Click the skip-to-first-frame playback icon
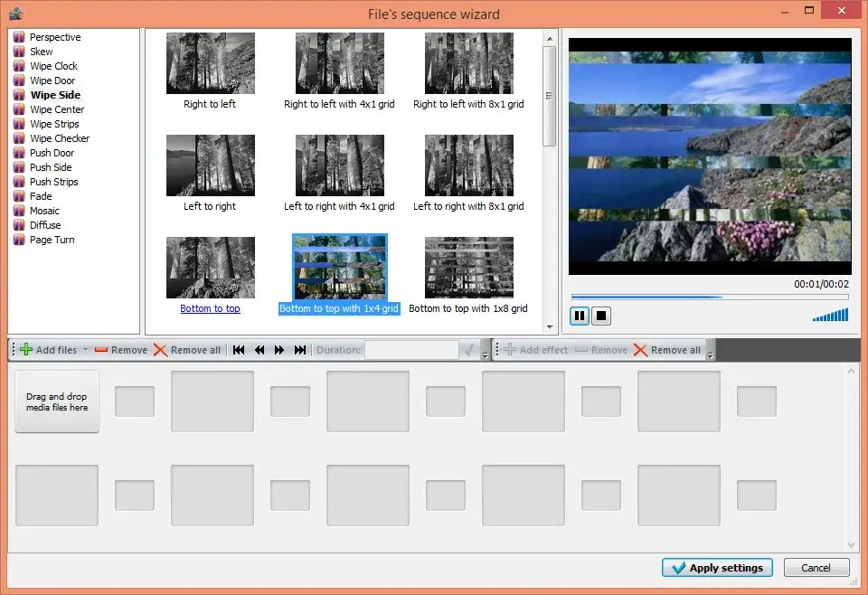The width and height of the screenshot is (868, 595). [x=239, y=350]
